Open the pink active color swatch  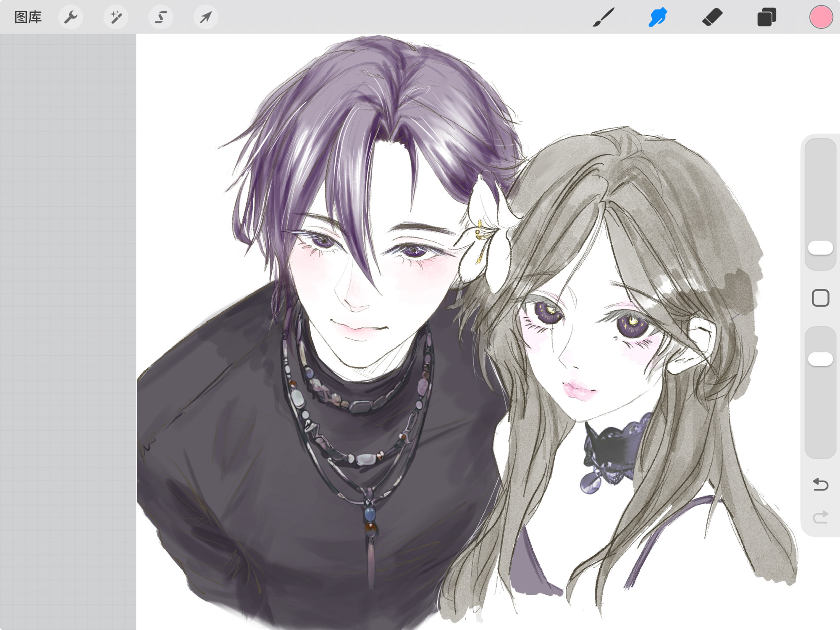coord(821,17)
